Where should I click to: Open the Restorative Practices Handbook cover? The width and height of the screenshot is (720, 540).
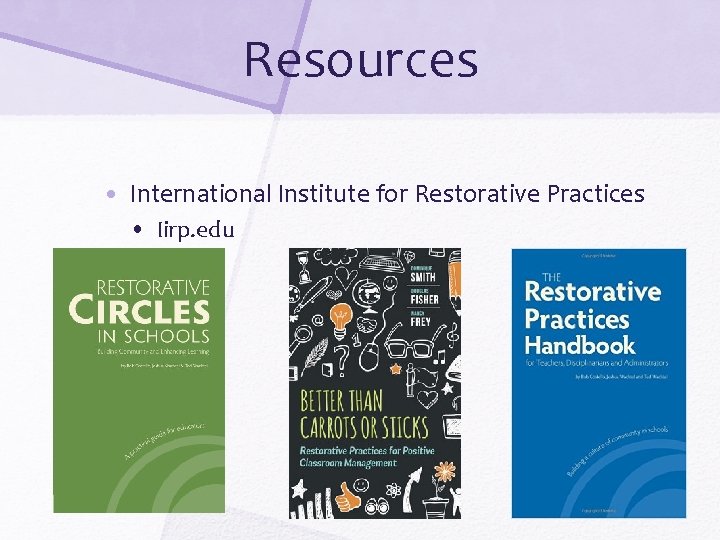click(x=599, y=383)
